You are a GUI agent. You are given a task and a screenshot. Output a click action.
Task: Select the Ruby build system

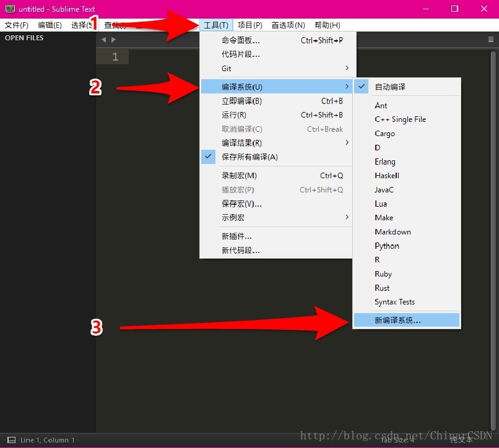[407, 274]
